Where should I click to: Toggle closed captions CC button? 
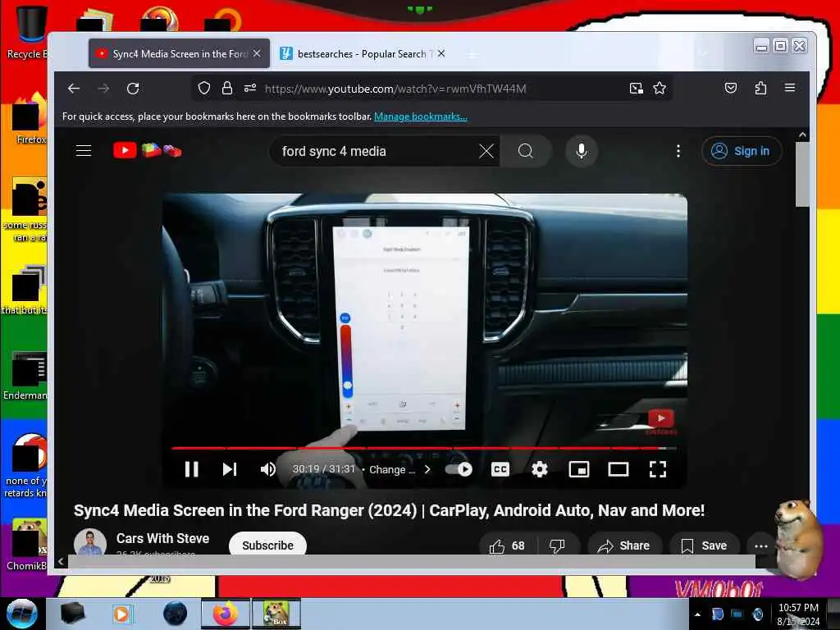point(500,469)
